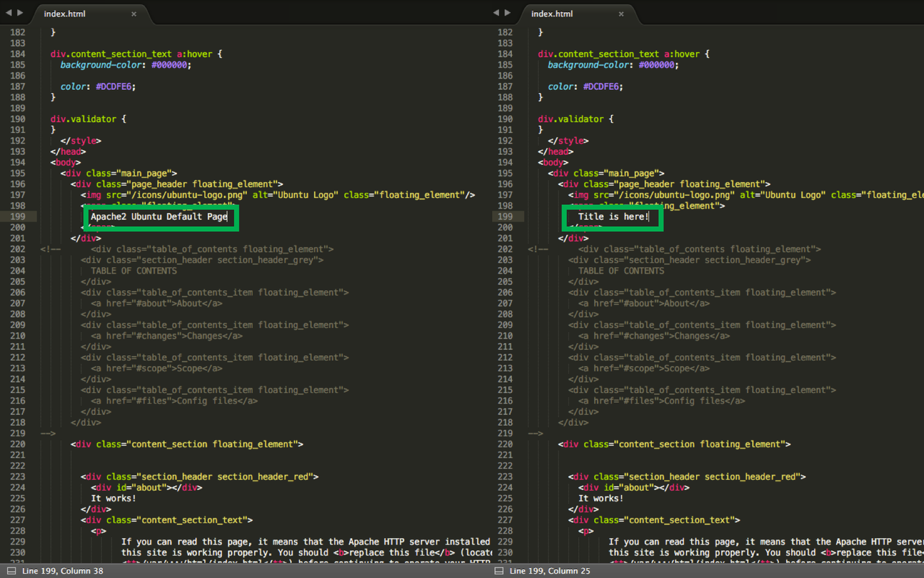Place cursor in "Apache2 Ubuntu Default Page" text
Image resolution: width=924 pixels, height=578 pixels.
point(158,217)
